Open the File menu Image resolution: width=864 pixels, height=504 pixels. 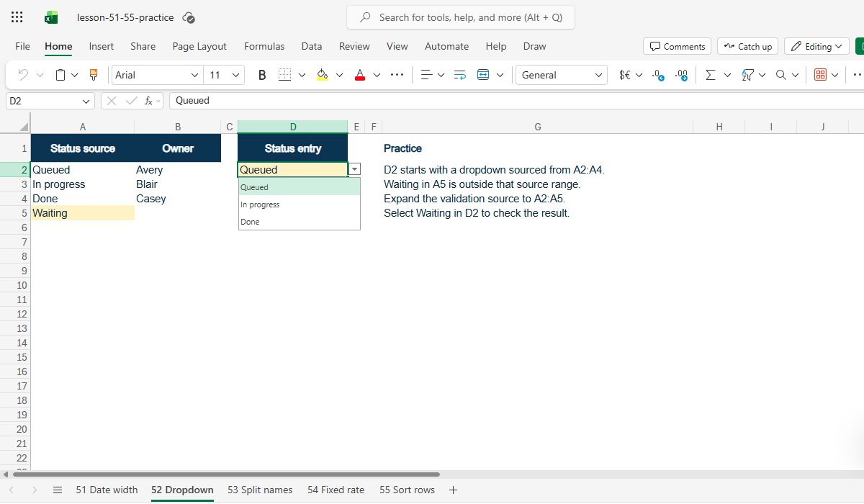click(x=23, y=46)
